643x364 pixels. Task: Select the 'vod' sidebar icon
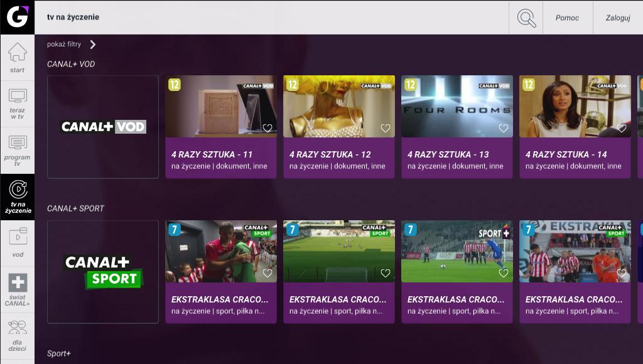[x=18, y=237]
